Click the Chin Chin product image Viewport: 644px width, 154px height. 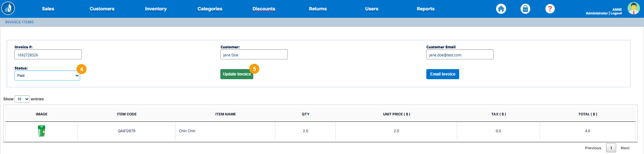pos(42,131)
